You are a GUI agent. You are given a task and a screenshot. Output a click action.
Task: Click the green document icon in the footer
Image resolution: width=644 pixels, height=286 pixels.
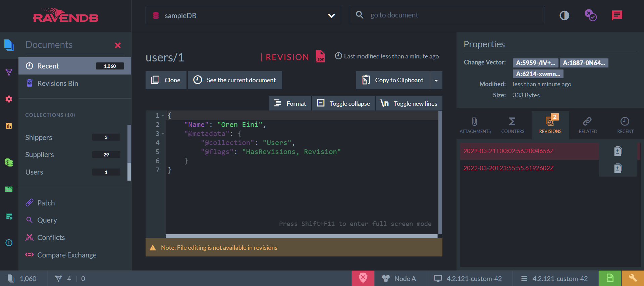[610, 278]
